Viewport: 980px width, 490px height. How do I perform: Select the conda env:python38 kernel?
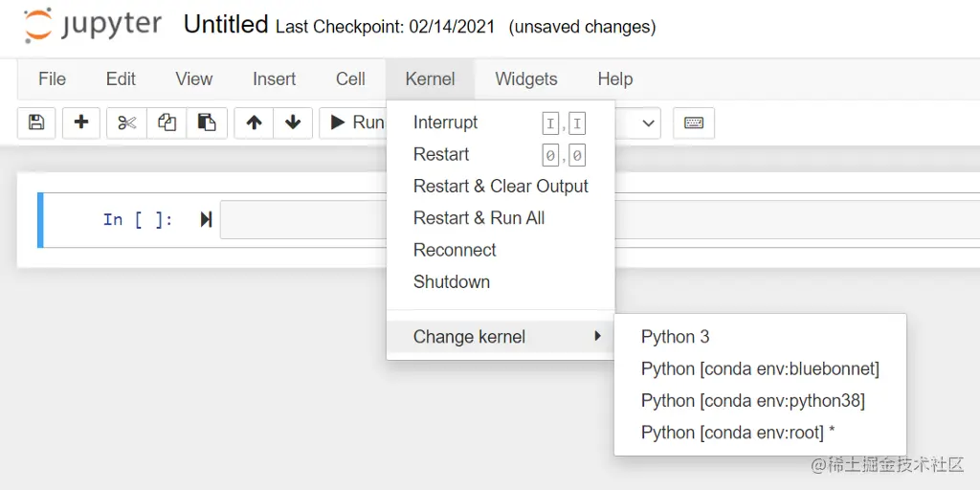coord(753,400)
